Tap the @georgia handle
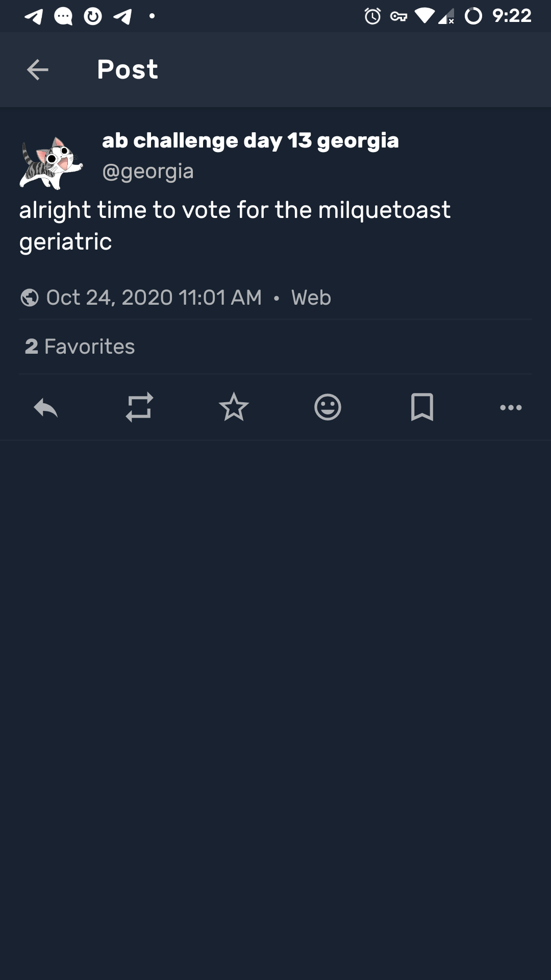This screenshot has width=551, height=980. (148, 171)
